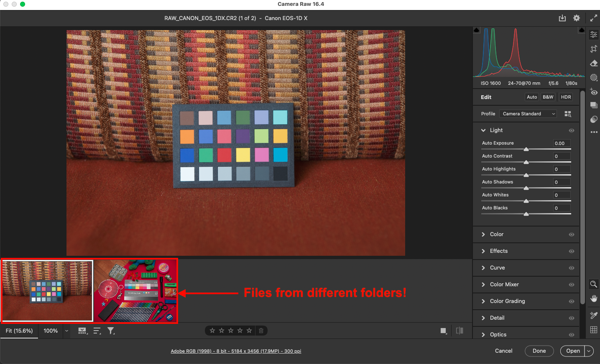Collapse the Light panel

point(483,130)
